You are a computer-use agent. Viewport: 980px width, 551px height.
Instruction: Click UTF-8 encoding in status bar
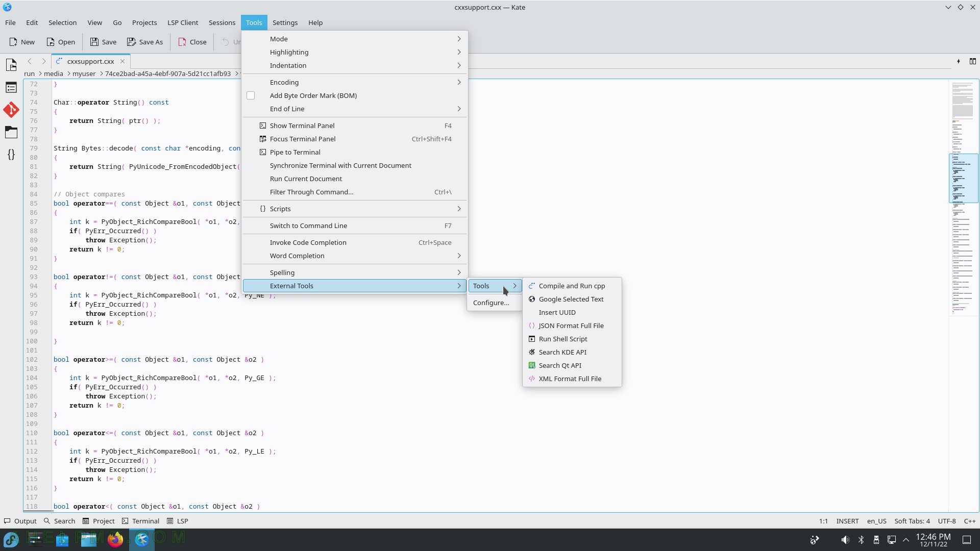947,521
